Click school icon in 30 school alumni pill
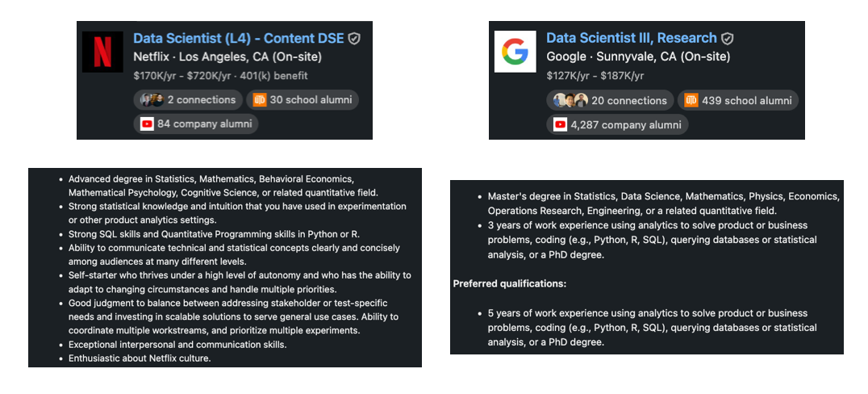Viewport: 868px width, 394px height. pos(260,100)
